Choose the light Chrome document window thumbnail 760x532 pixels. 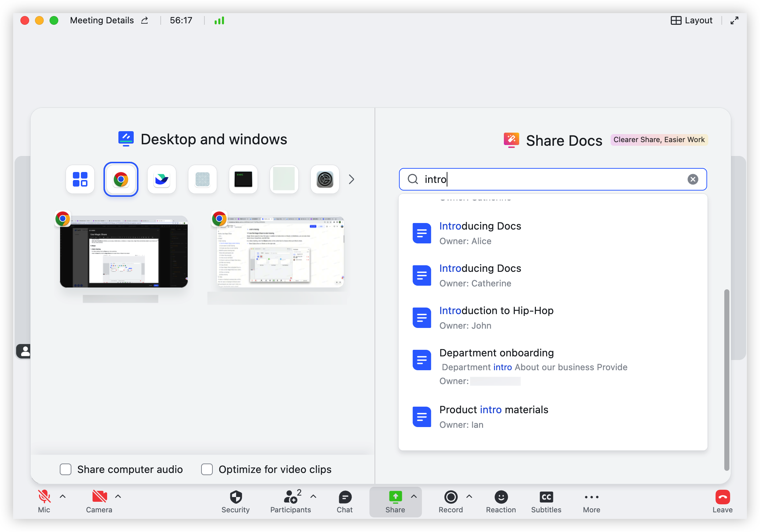point(281,251)
